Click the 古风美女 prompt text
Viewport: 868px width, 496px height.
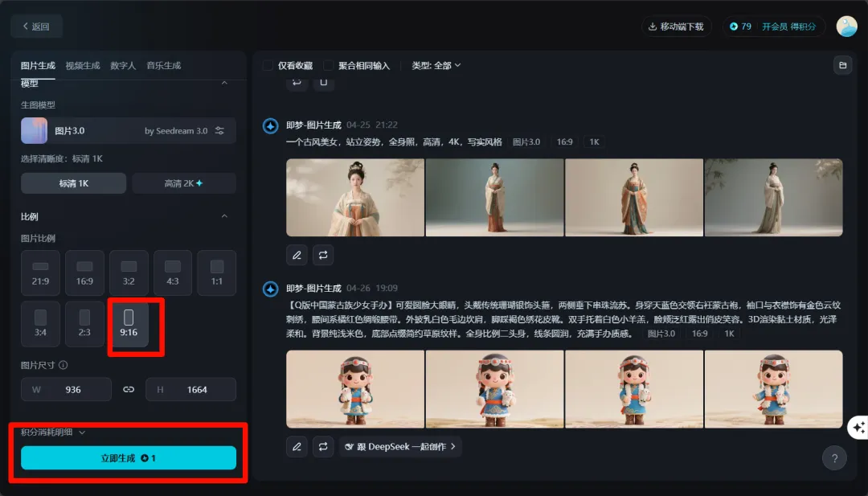(x=394, y=142)
